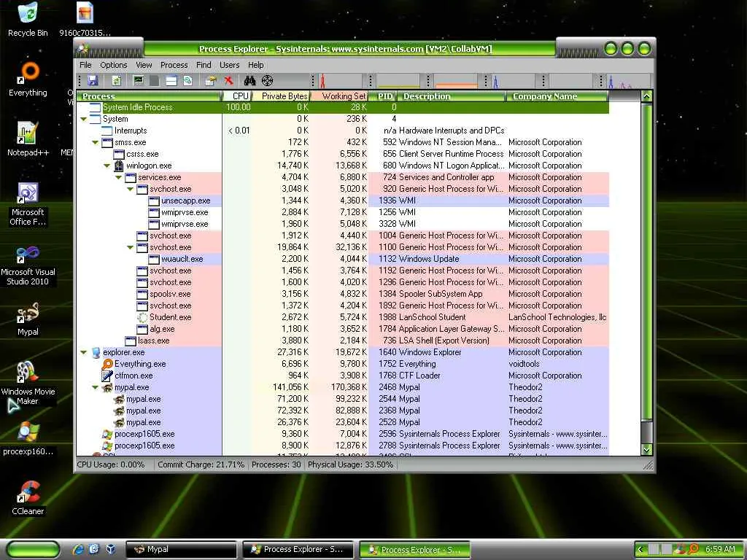The image size is (747, 560).
Task: Click the CPU usage mini graph in toolbar
Action: click(340, 81)
